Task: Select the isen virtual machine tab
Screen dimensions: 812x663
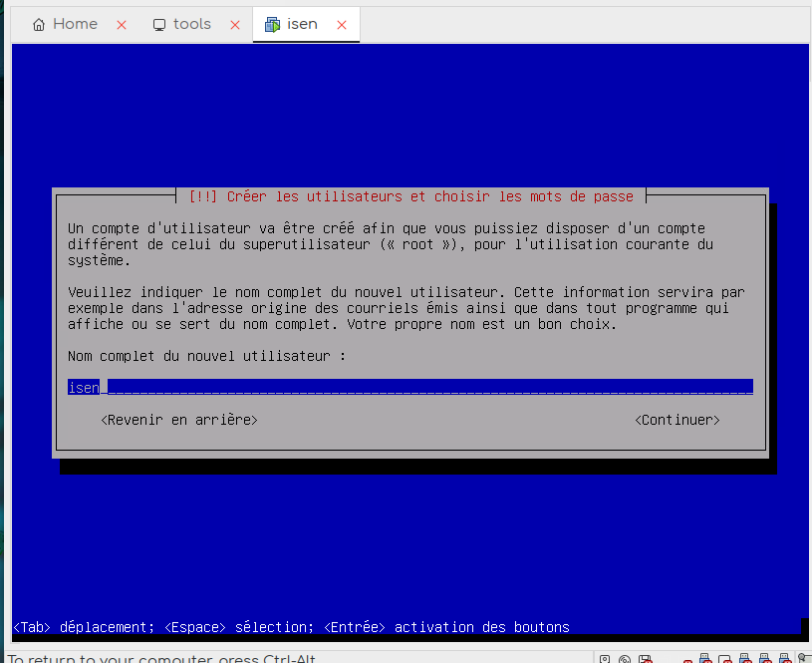Action: pos(302,24)
